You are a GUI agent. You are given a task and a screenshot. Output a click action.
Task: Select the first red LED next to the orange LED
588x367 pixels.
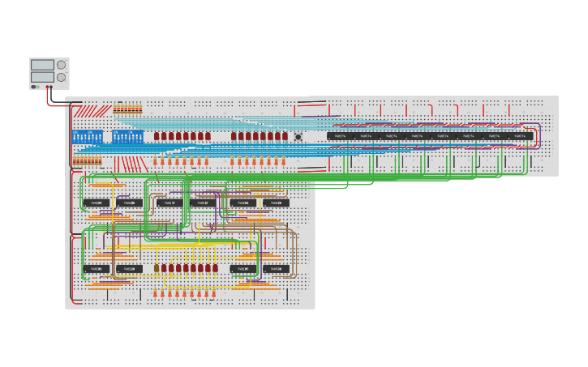coord(164,268)
